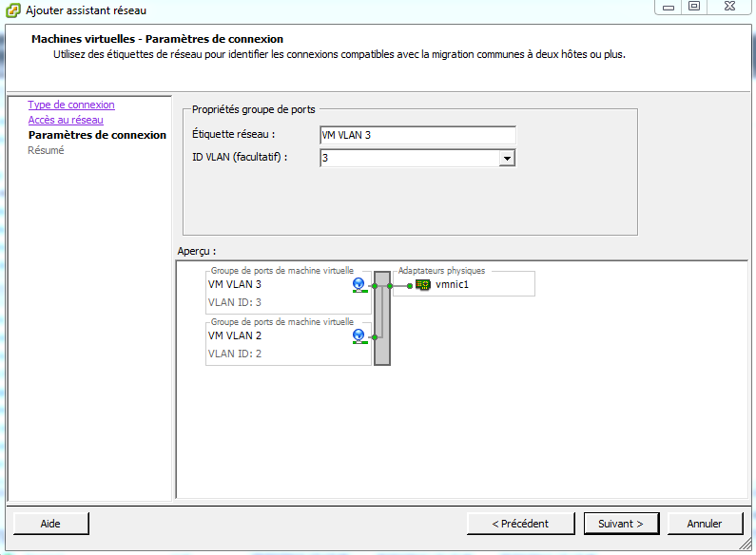This screenshot has width=756, height=555.
Task: Click the 'Aperçu :' label
Action: (197, 251)
